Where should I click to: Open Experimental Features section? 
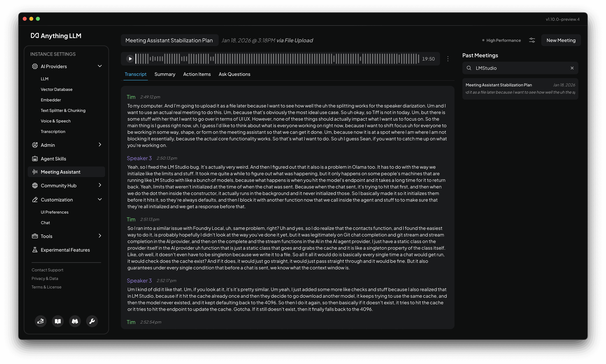tap(65, 250)
